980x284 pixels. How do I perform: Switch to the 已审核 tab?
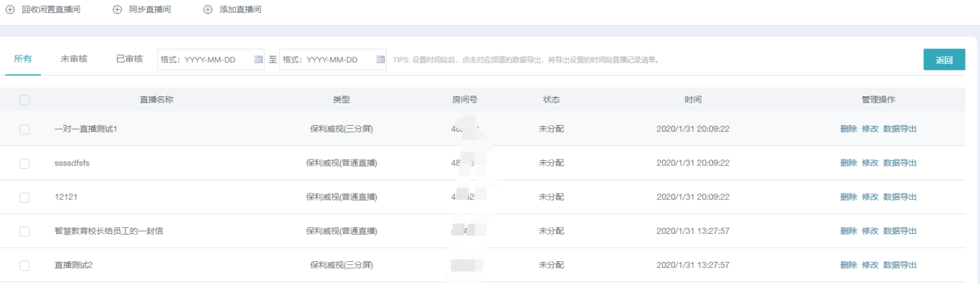(129, 59)
